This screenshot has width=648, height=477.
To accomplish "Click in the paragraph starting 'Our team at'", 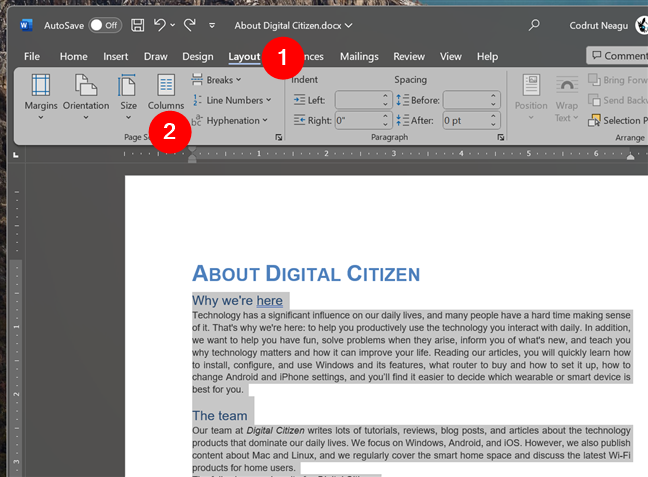I will tap(411, 449).
